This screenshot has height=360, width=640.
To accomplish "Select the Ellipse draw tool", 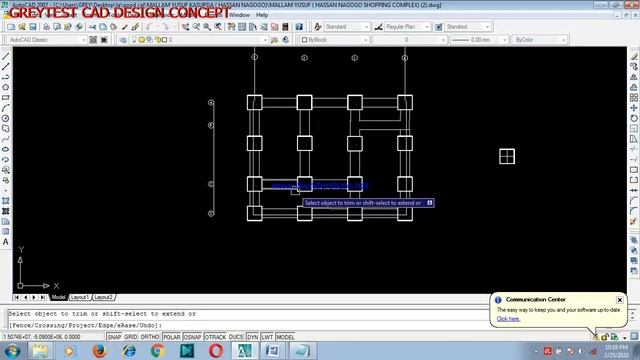I will coord(6,149).
